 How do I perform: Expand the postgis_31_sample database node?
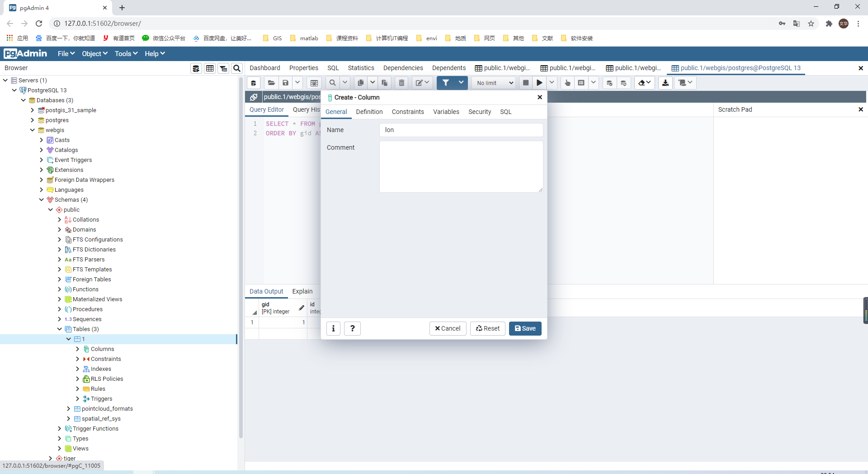pyautogui.click(x=33, y=110)
